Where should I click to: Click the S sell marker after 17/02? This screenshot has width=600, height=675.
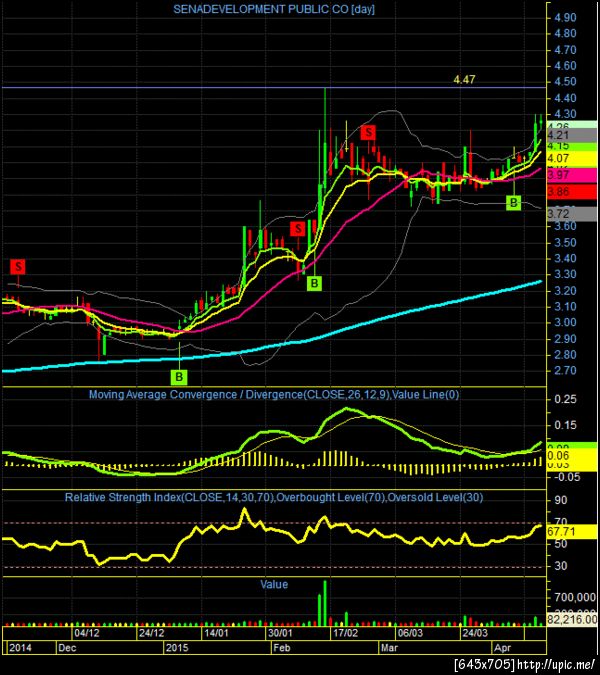(368, 132)
